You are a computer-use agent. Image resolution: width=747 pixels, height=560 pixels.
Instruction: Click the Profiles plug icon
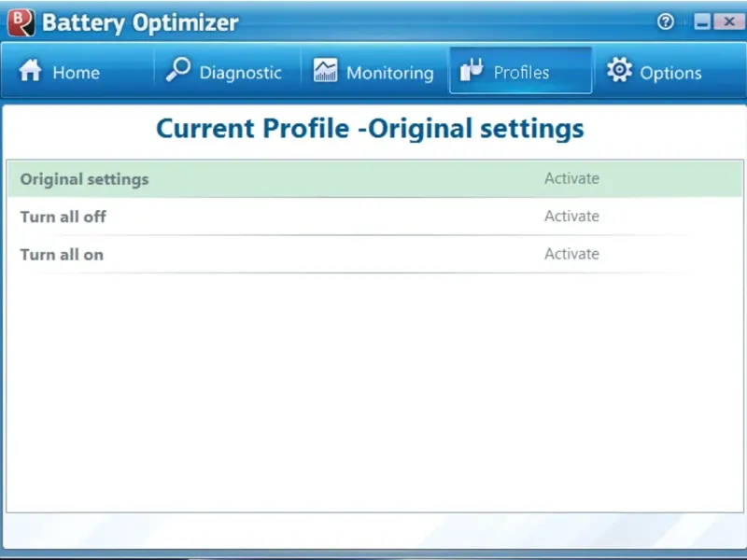pyautogui.click(x=472, y=70)
